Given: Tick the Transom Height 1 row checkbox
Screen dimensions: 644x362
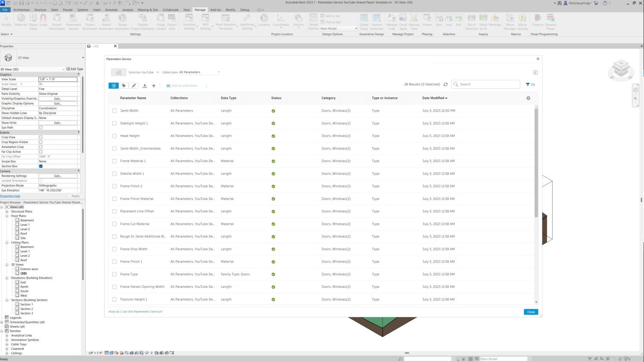Looking at the screenshot, I should (114, 299).
